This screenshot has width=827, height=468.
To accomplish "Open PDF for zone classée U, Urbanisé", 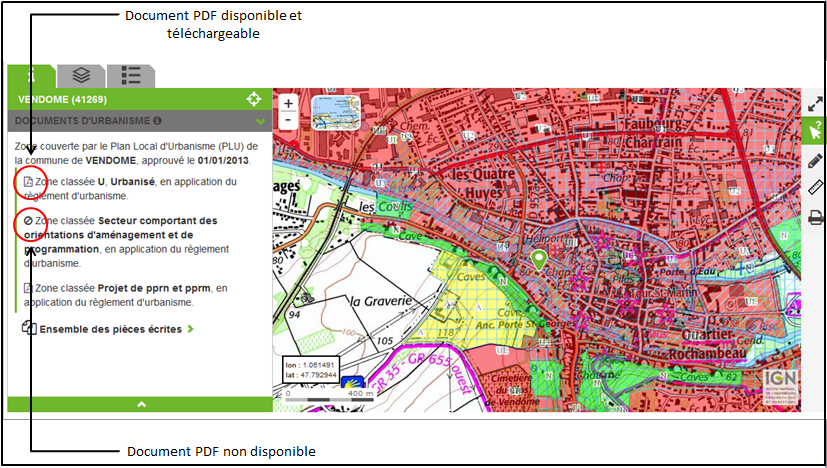I will [28, 182].
